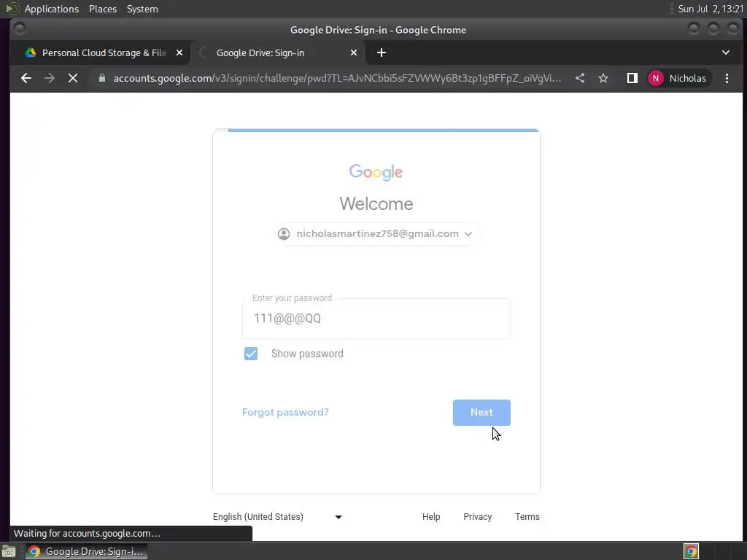Screen dimensions: 747x560
Task: Click the account avatar icon in email chip
Action: [284, 234]
